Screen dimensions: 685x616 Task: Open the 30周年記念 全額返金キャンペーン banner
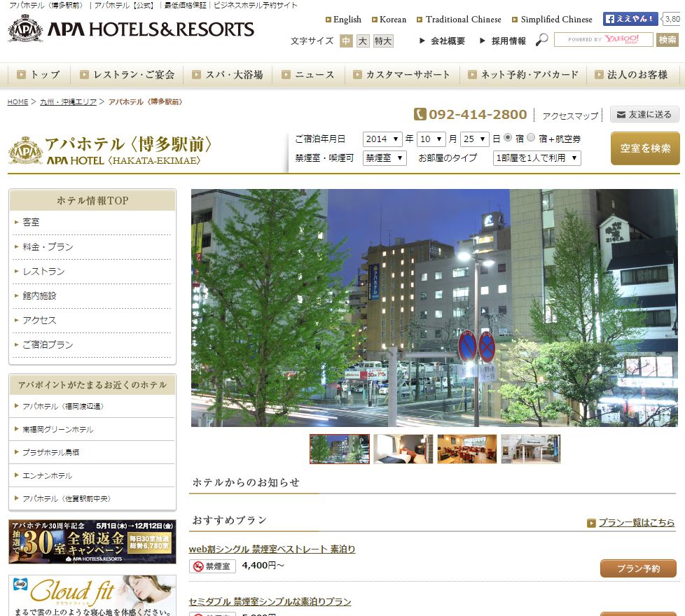point(92,542)
